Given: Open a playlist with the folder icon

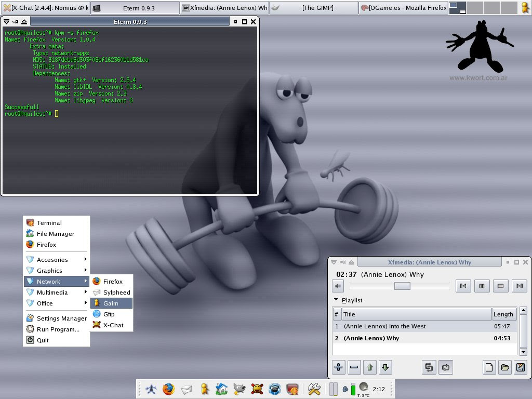Looking at the screenshot, I should (x=505, y=367).
